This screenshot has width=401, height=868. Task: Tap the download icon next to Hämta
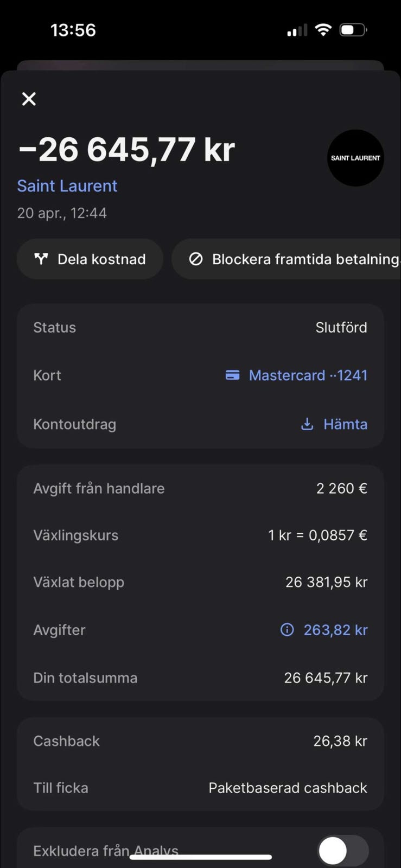pyautogui.click(x=307, y=424)
